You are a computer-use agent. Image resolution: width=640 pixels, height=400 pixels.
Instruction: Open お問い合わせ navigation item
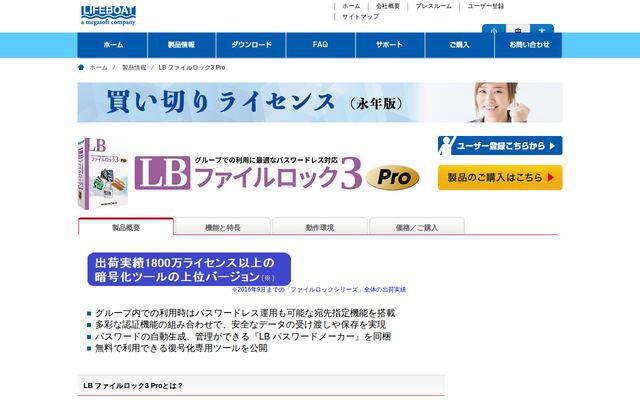pos(529,45)
